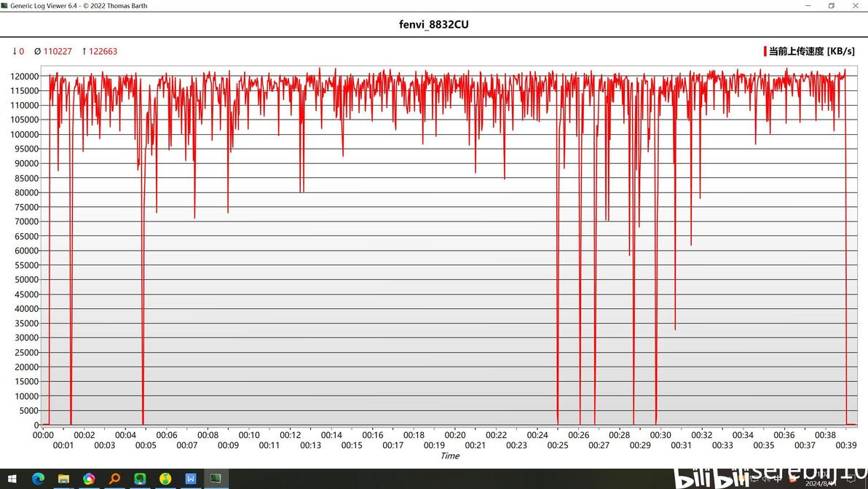Click the 00:05 time axis label
Screen dimensions: 868x489
point(146,445)
